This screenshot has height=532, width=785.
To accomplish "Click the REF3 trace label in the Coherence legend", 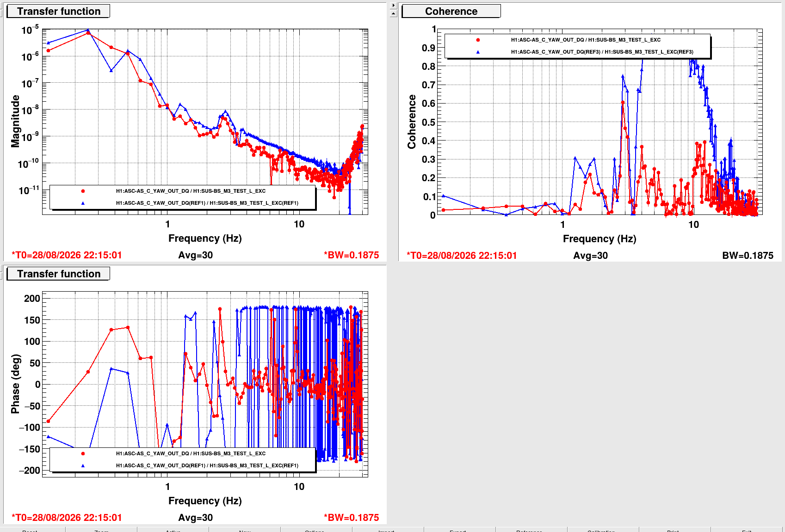I will tap(602, 52).
